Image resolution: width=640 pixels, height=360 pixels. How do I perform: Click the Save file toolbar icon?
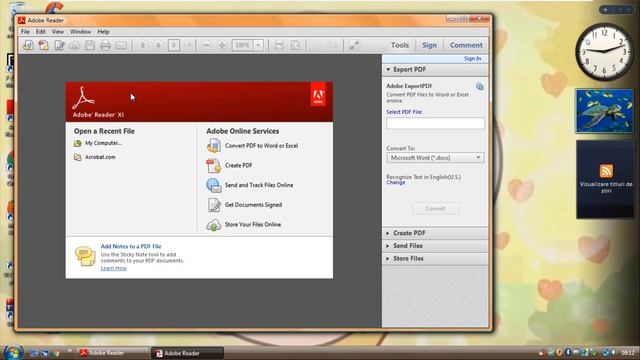[x=90, y=45]
